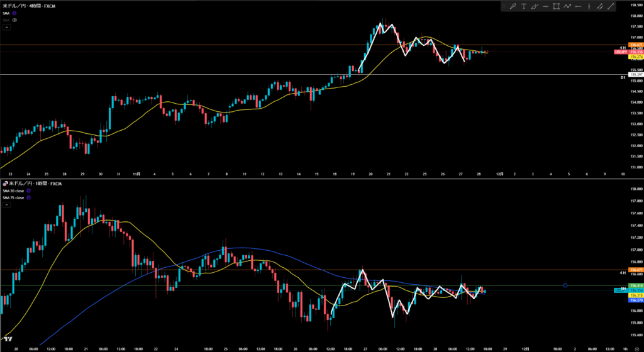Screen dimensions: 644x352
Task: Select the horizontal ray tool
Action: click(x=578, y=6)
